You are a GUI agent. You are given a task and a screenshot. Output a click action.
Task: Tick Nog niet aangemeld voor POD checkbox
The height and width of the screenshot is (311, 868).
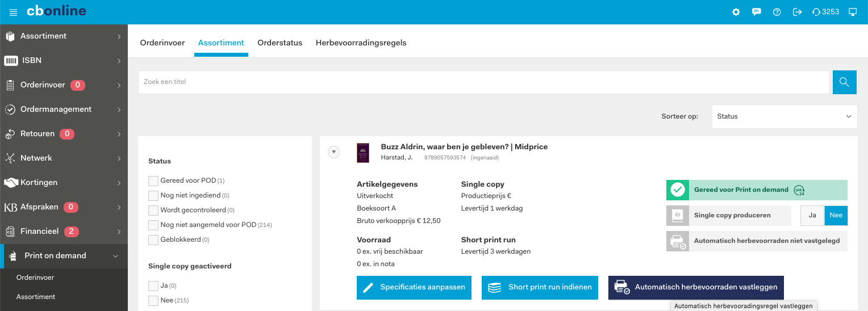coord(153,225)
